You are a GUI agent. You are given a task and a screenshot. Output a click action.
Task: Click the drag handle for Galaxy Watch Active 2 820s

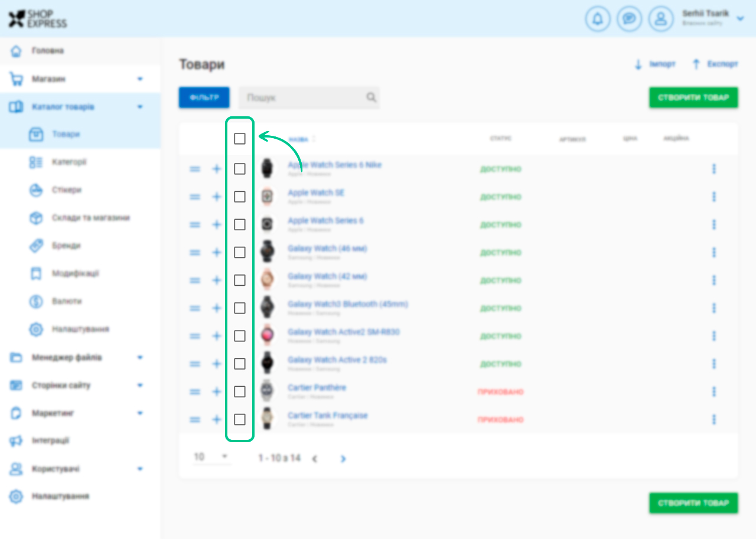[195, 364]
